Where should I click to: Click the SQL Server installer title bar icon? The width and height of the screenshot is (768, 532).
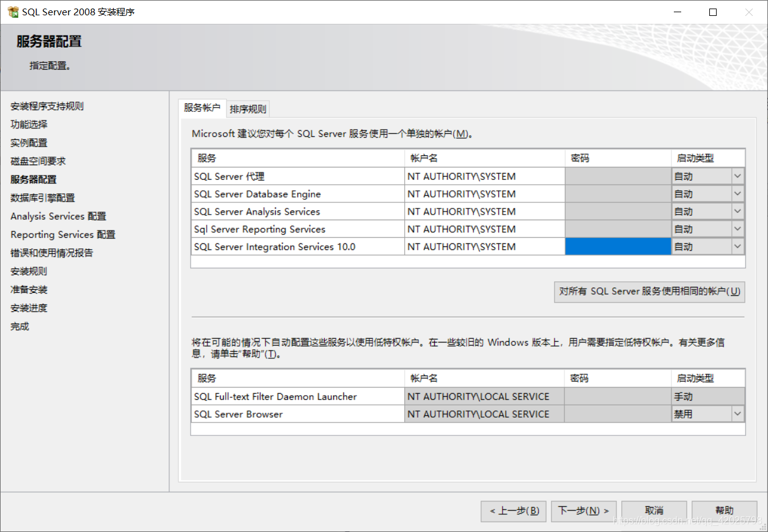click(13, 12)
